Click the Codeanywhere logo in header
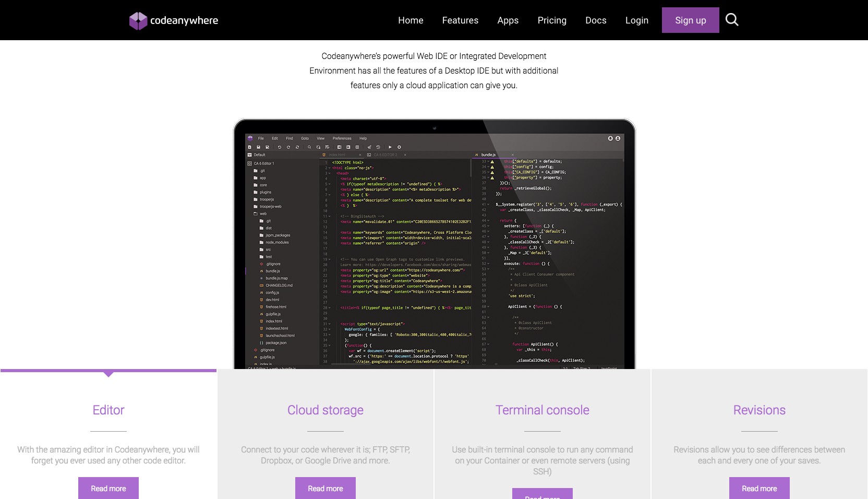 click(x=174, y=20)
